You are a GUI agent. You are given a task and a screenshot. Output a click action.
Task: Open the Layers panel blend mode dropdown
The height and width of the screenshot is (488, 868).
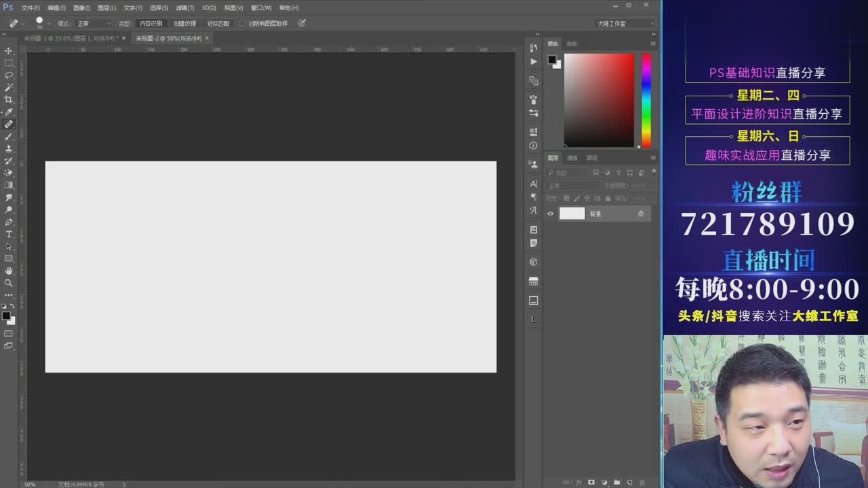tap(574, 186)
